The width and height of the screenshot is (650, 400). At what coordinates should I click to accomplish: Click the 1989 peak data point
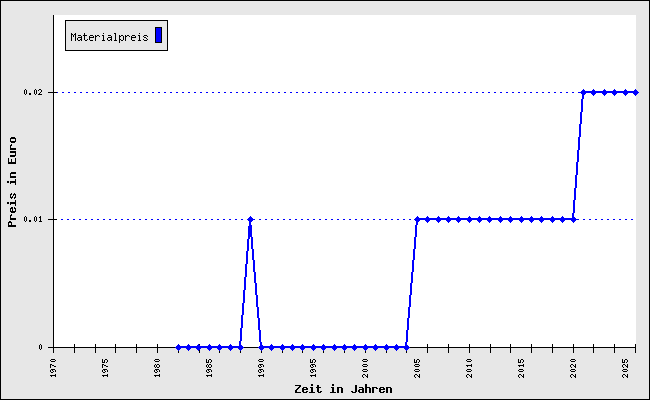click(x=250, y=219)
